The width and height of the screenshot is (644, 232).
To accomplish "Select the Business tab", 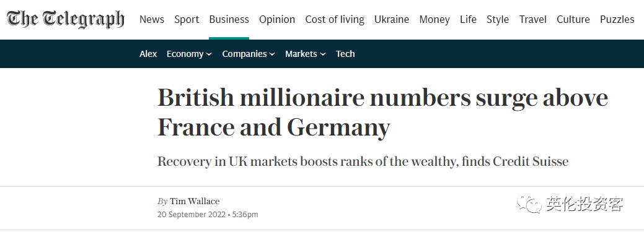I will click(229, 19).
